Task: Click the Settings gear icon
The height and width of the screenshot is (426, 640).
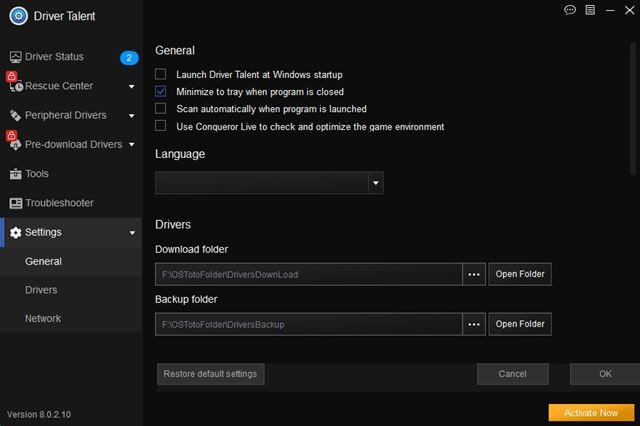Action: [x=16, y=233]
